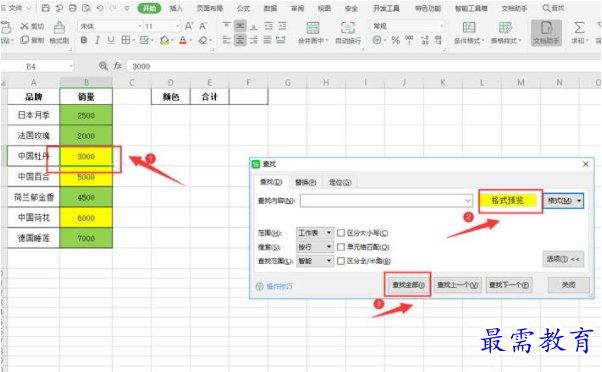Click the yellow 格式预览 format preview swatch
The image size is (602, 372).
tap(508, 200)
